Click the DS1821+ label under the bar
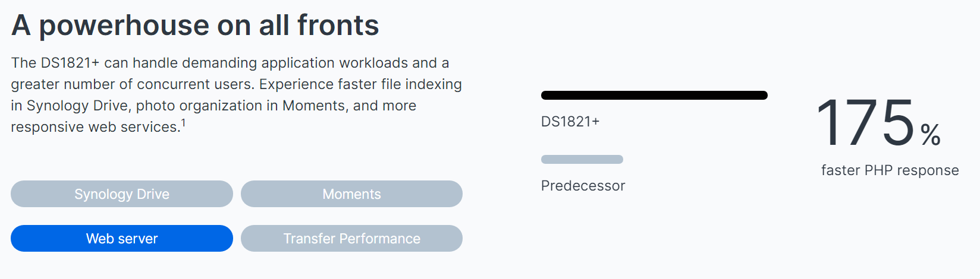Screen dimensions: 980x279 [x=570, y=122]
